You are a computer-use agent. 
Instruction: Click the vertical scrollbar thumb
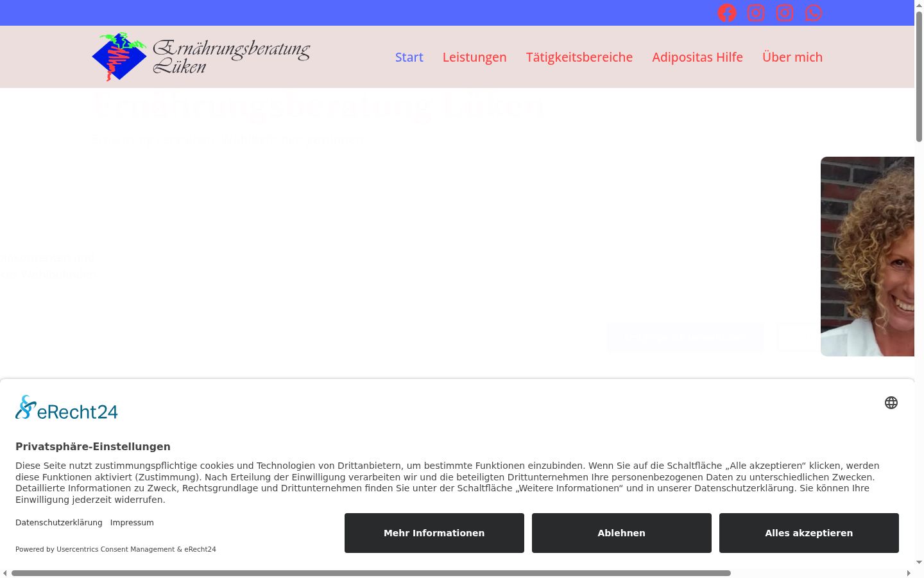click(x=919, y=76)
